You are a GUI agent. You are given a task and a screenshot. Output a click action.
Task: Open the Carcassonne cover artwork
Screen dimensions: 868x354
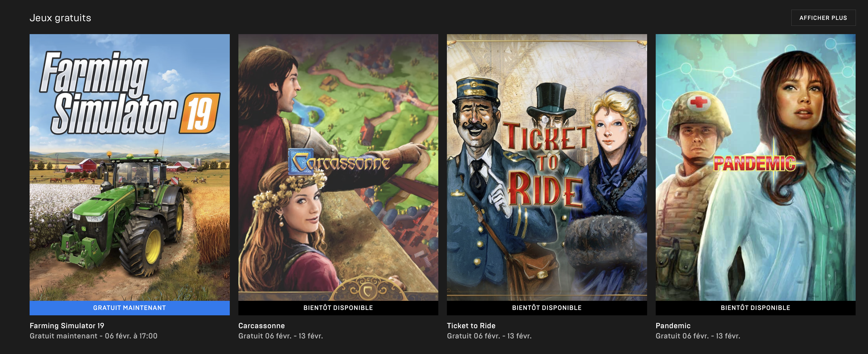pyautogui.click(x=338, y=167)
